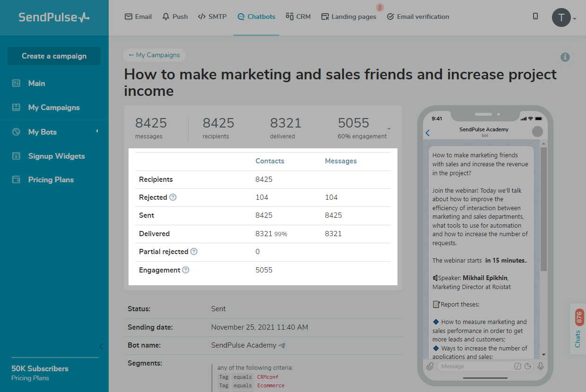Open the Email verification tab
The height and width of the screenshot is (392, 586).
(x=418, y=17)
